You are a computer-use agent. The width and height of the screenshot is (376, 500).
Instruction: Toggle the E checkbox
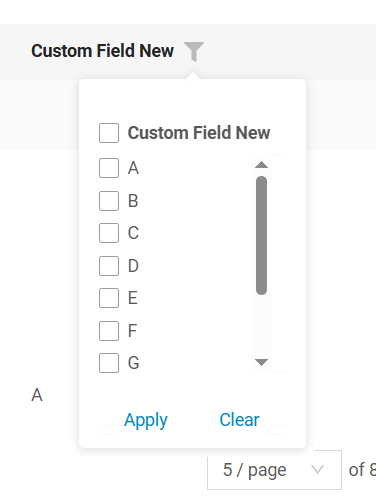tap(109, 298)
